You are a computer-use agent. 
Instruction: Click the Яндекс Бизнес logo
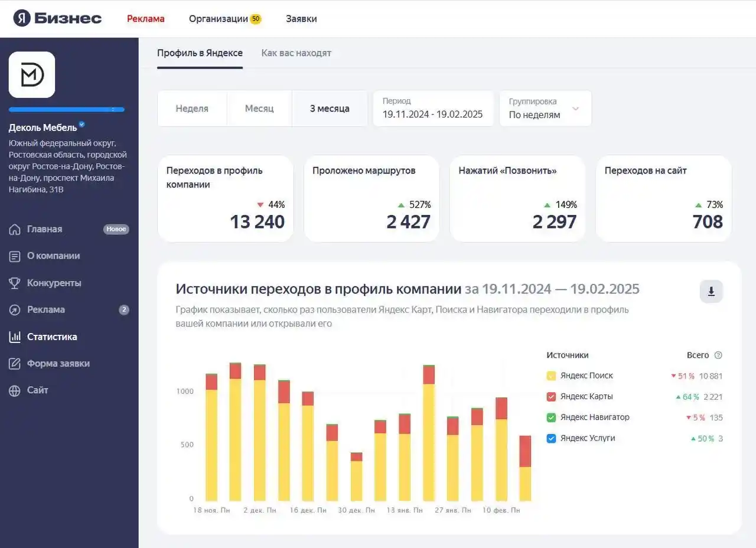57,18
